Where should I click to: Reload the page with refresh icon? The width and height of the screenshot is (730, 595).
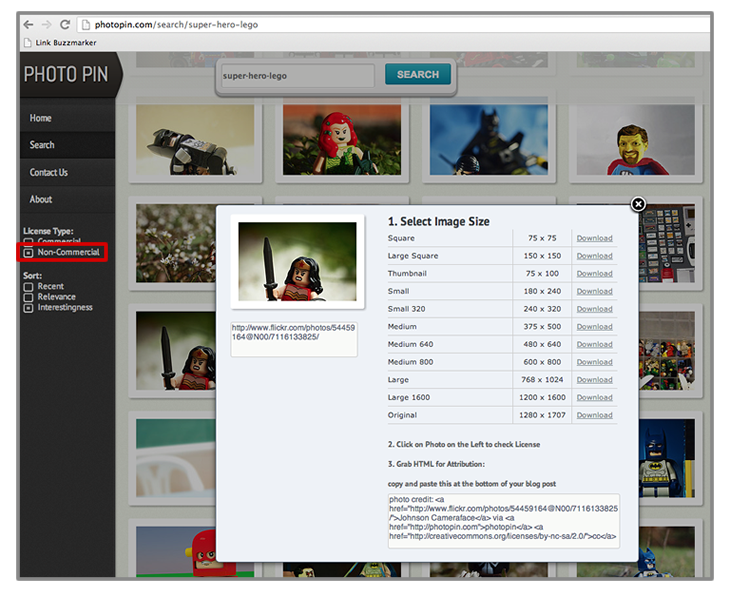[x=65, y=24]
